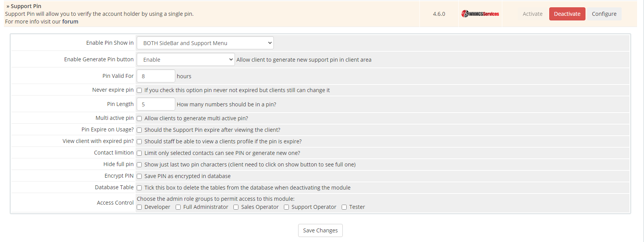Check the Full Administrator role box
Screen dimensions: 644x242
178,207
